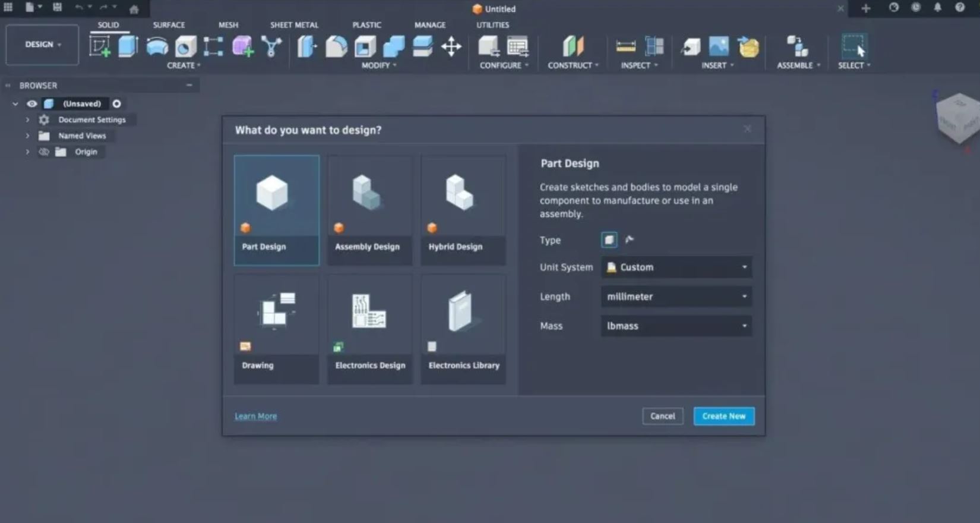Click the Create Sketch icon
The height and width of the screenshot is (523, 980).
click(100, 46)
